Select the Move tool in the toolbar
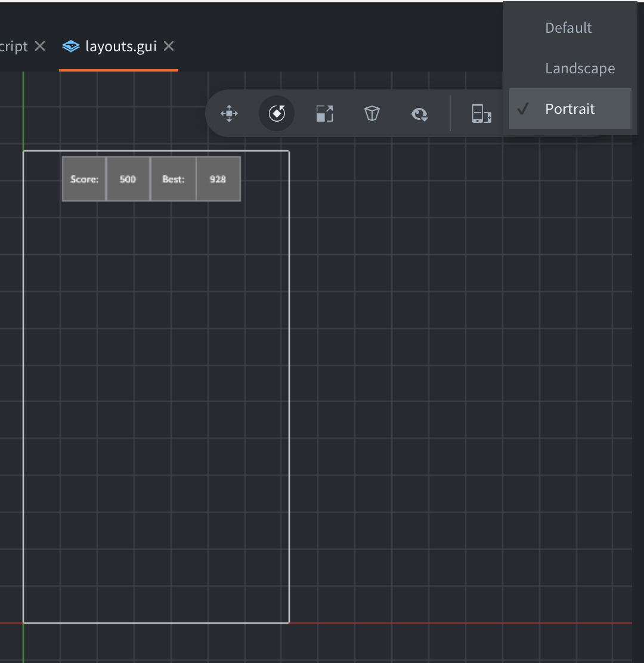Image resolution: width=644 pixels, height=663 pixels. pos(229,113)
